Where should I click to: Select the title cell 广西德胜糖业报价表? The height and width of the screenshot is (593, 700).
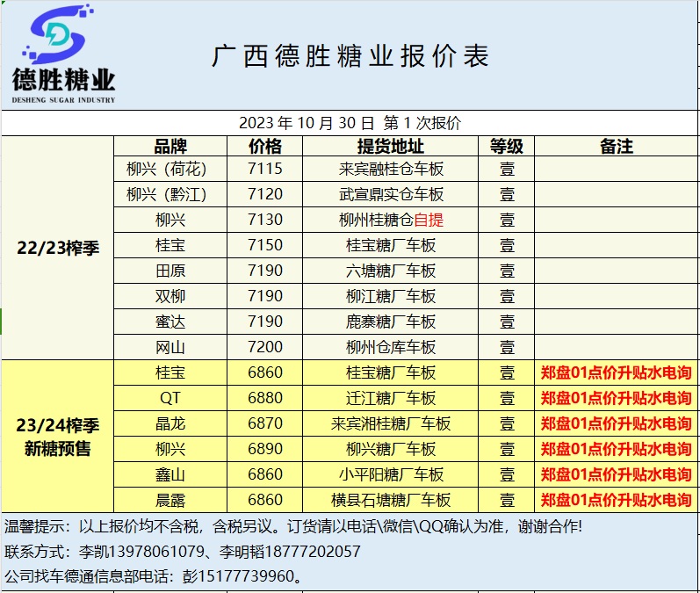click(x=350, y=56)
